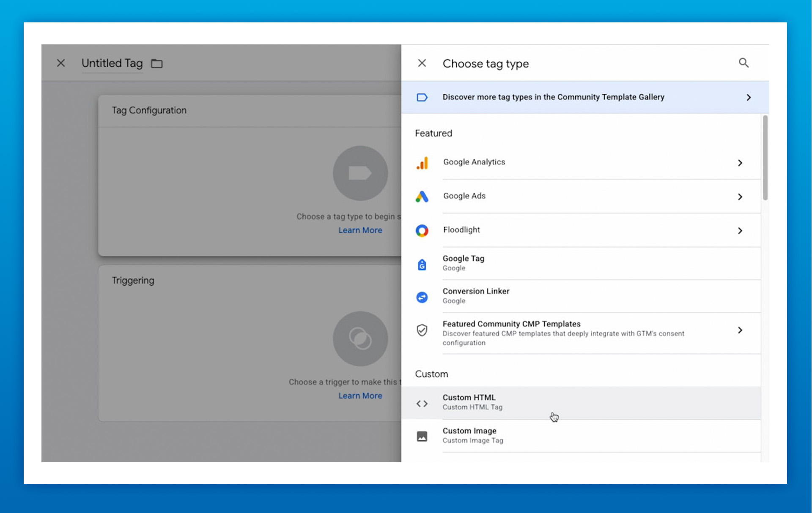Click the Conversion Linker icon

(422, 297)
